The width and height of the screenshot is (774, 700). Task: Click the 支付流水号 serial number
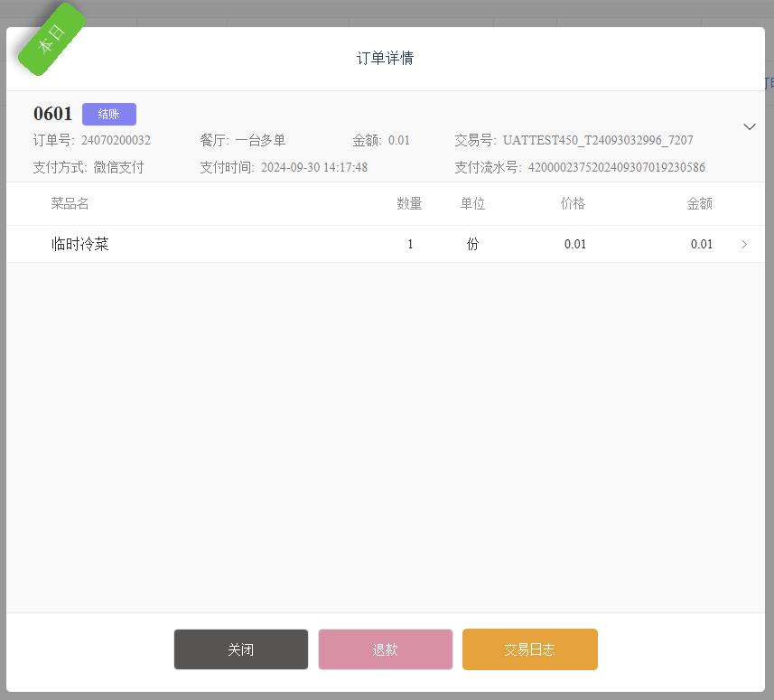(616, 167)
